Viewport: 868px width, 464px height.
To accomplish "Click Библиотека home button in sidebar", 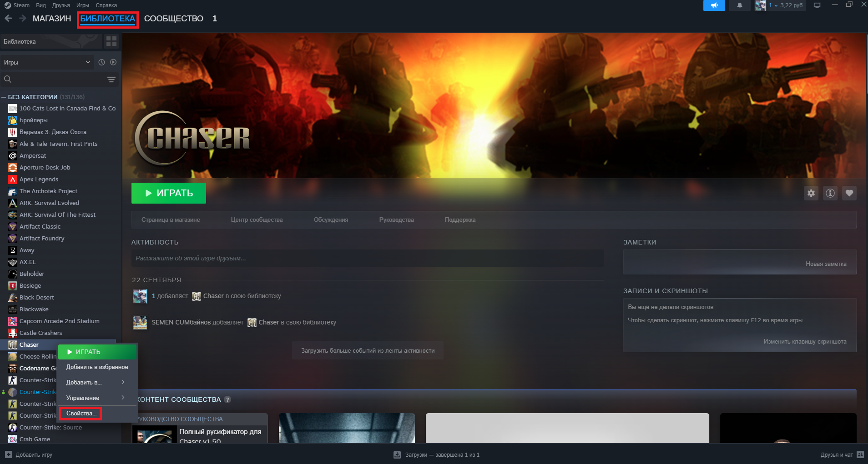I will (51, 41).
